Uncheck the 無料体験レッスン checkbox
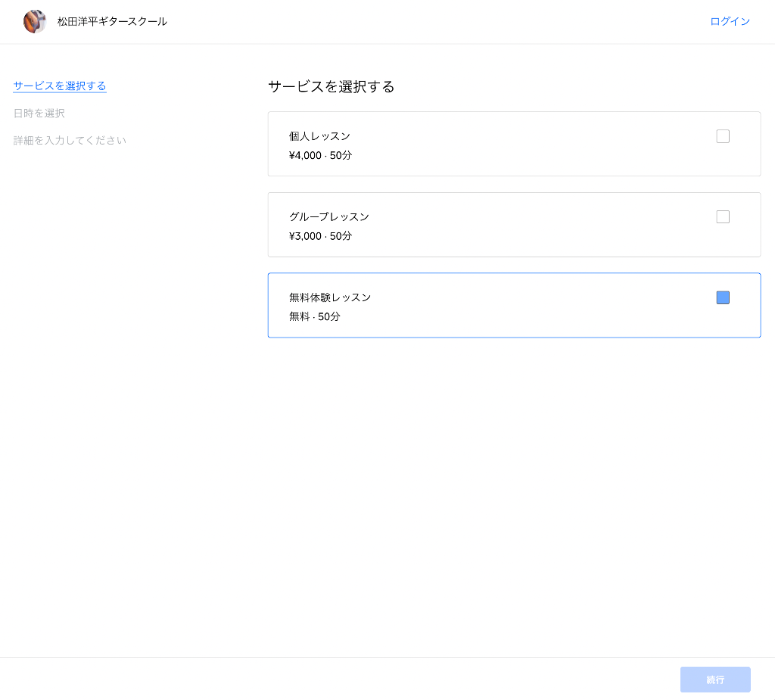The width and height of the screenshot is (775, 700). [723, 298]
